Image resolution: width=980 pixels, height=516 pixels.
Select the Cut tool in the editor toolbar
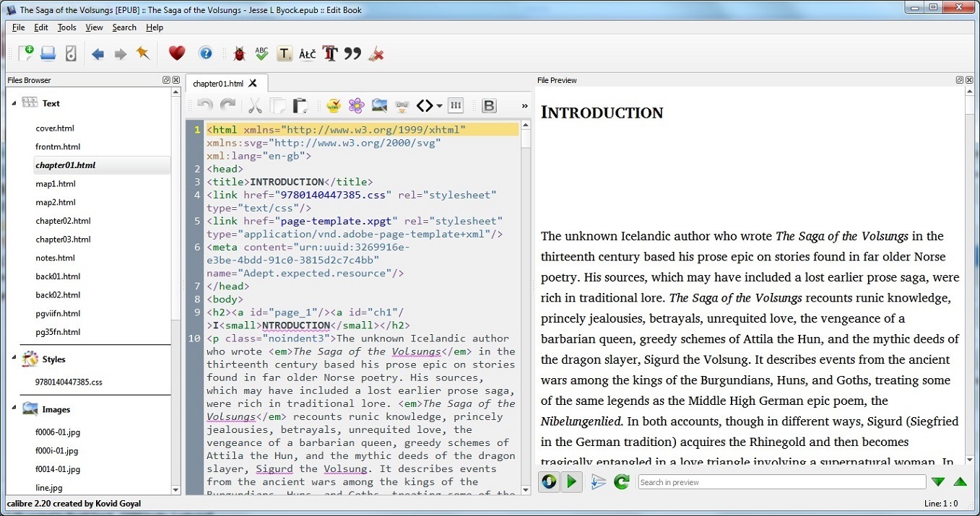click(x=254, y=105)
